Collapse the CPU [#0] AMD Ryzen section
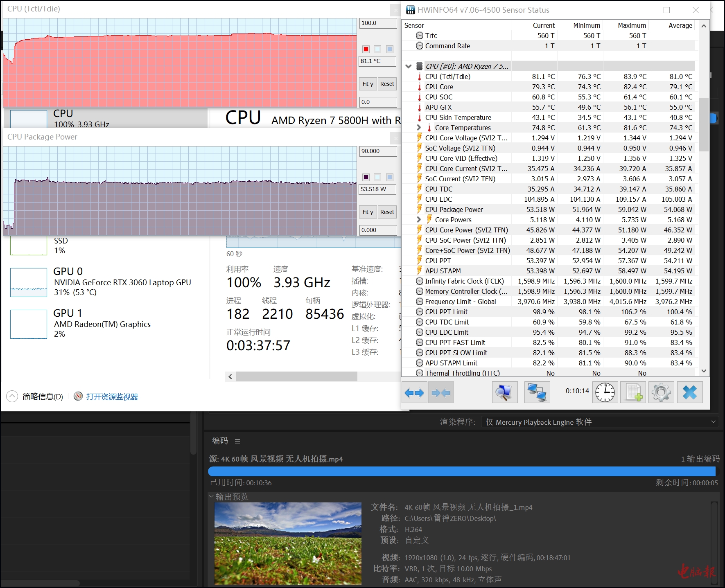 coord(409,66)
